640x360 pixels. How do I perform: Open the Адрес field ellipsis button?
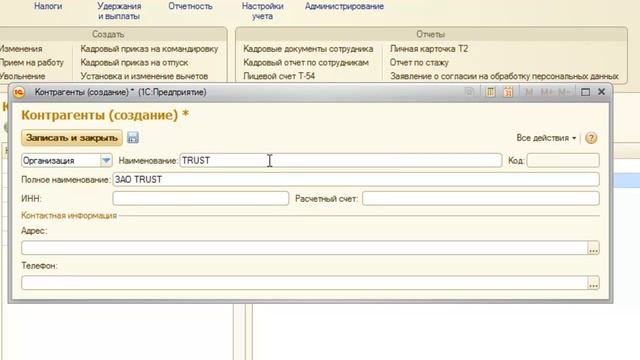pyautogui.click(x=593, y=248)
